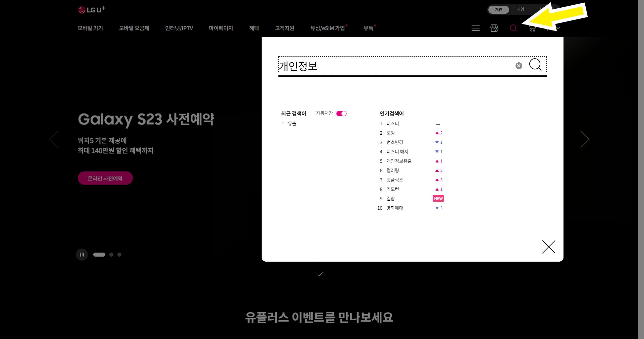Switch to the 기업 customer type
Screen dimensions: 644x339
point(521,9)
